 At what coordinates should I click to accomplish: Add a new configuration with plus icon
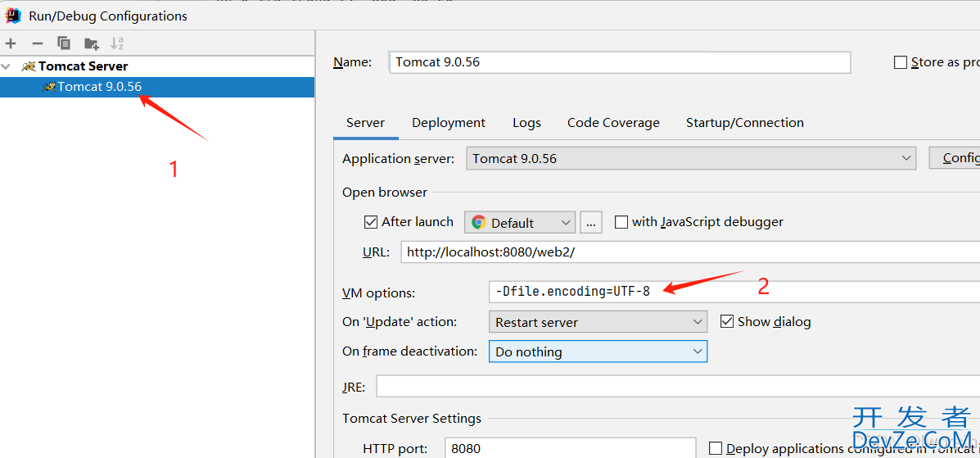click(11, 43)
